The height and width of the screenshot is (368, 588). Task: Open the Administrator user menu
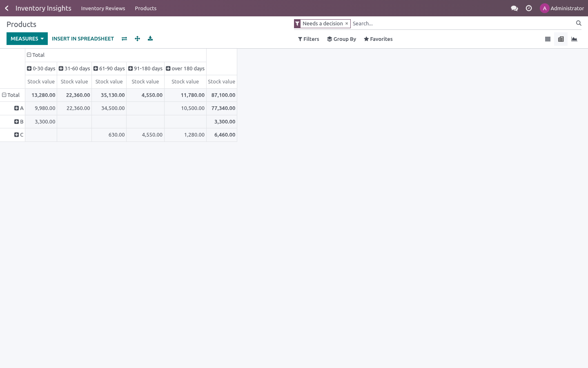coord(562,8)
